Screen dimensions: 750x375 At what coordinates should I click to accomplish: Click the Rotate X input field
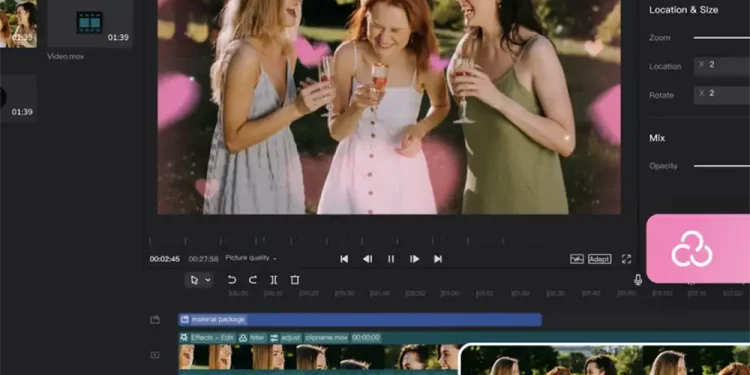coord(722,95)
